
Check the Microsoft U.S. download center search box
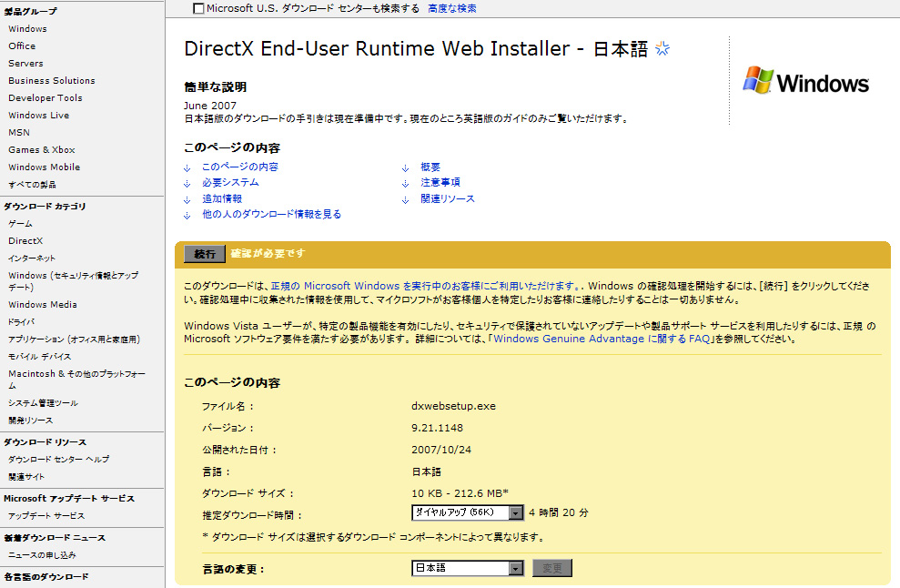tap(198, 8)
